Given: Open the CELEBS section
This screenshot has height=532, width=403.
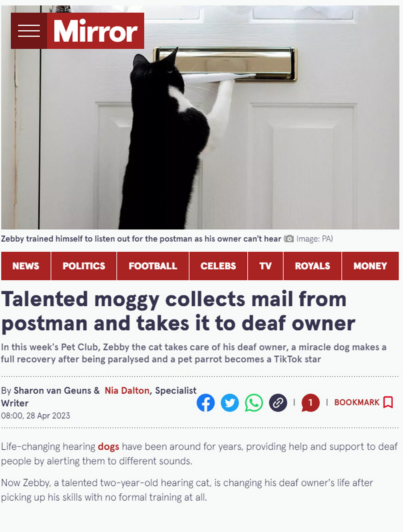Looking at the screenshot, I should click(x=218, y=266).
